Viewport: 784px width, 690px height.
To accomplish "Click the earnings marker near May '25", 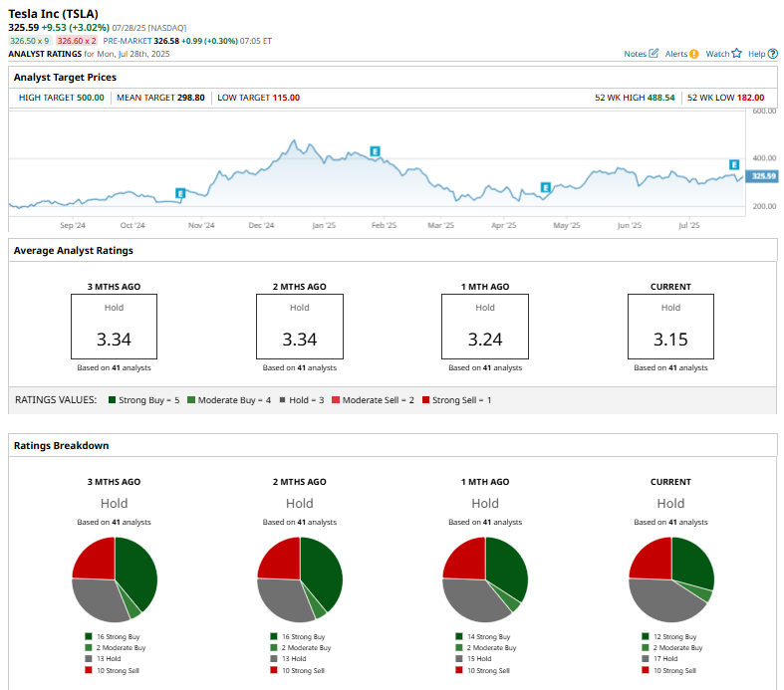I will [x=546, y=187].
